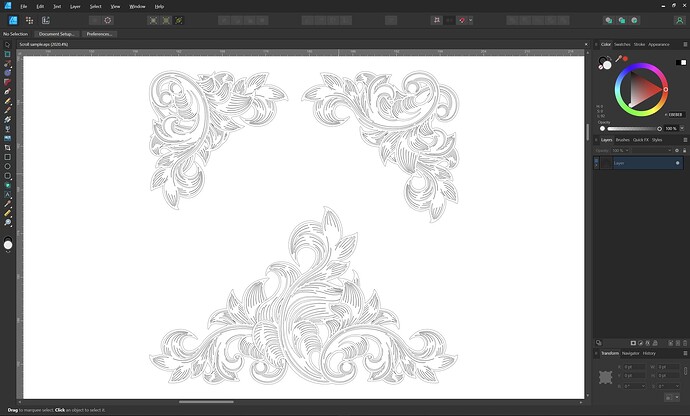This screenshot has height=416, width=690.
Task: Select the Rectangle tool
Action: [7, 157]
